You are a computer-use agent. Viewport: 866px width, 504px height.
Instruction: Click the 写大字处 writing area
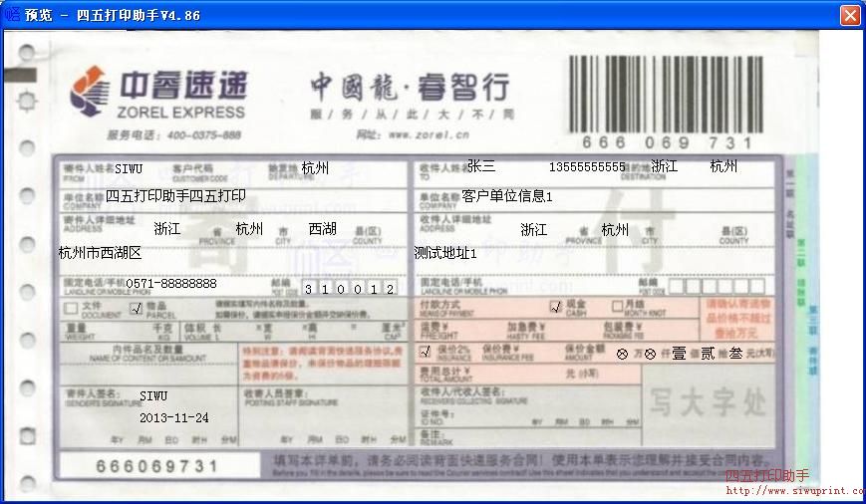pos(709,403)
